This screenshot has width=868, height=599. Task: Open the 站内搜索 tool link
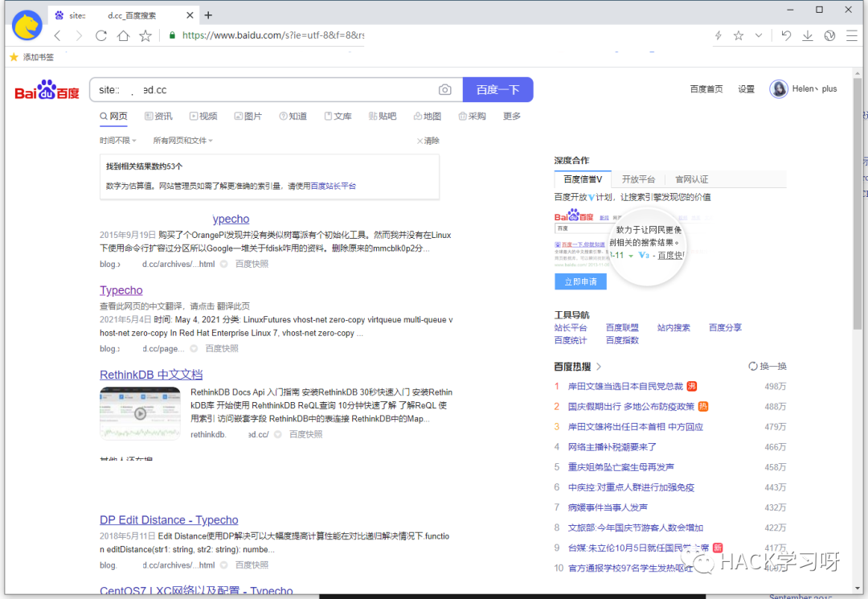[674, 328]
